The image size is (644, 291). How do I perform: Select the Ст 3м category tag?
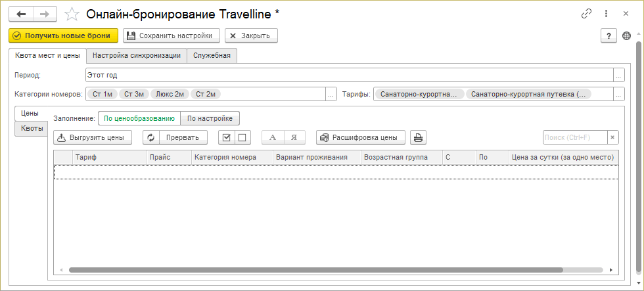coord(134,94)
